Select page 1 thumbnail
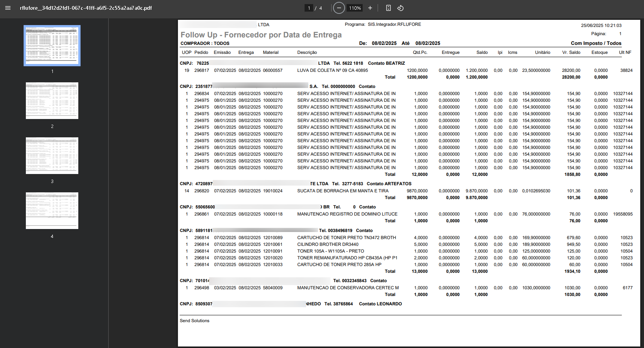This screenshot has width=644, height=348. pyautogui.click(x=52, y=46)
